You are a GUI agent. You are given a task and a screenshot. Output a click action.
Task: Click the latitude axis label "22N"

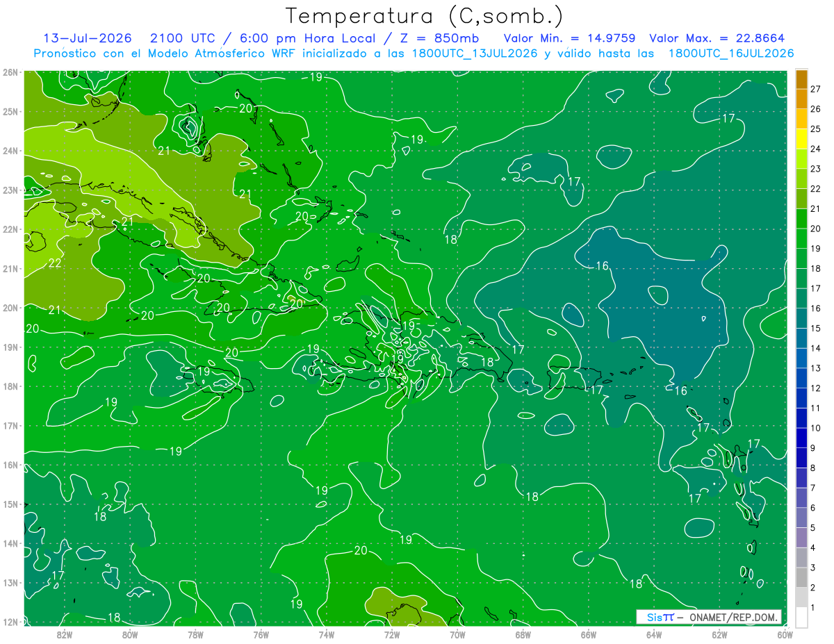pyautogui.click(x=10, y=229)
